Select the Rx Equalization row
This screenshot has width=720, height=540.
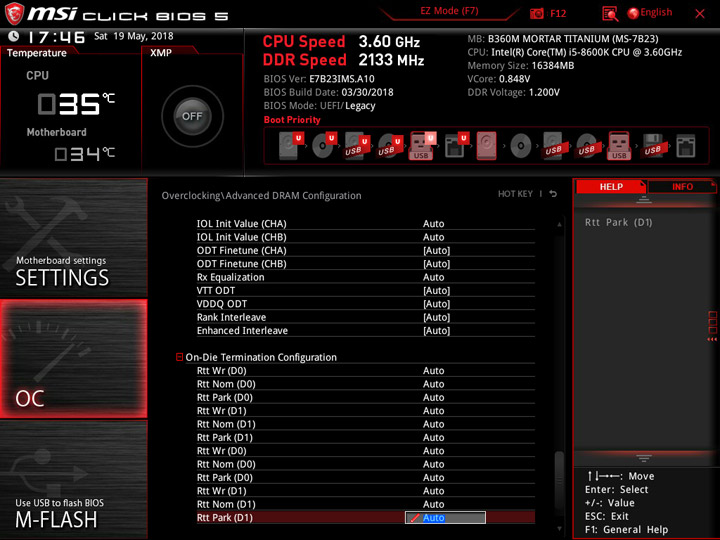366,277
